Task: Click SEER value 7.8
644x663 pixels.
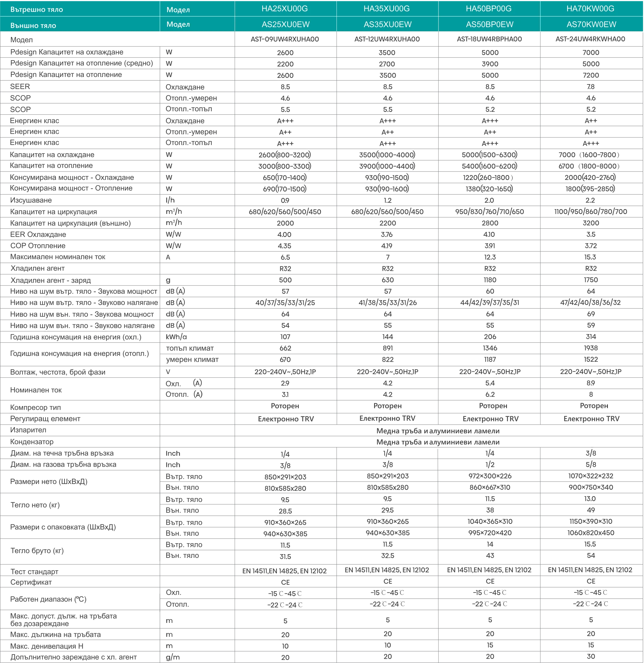Action: tap(591, 87)
